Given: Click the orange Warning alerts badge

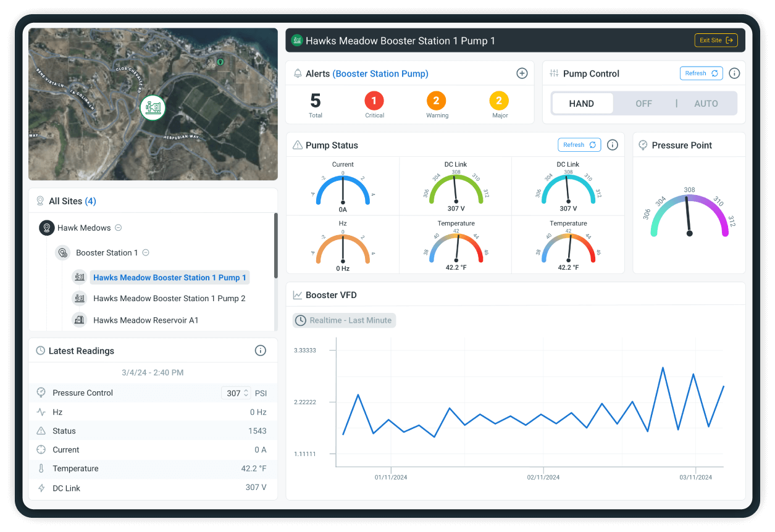Looking at the screenshot, I should (x=437, y=101).
